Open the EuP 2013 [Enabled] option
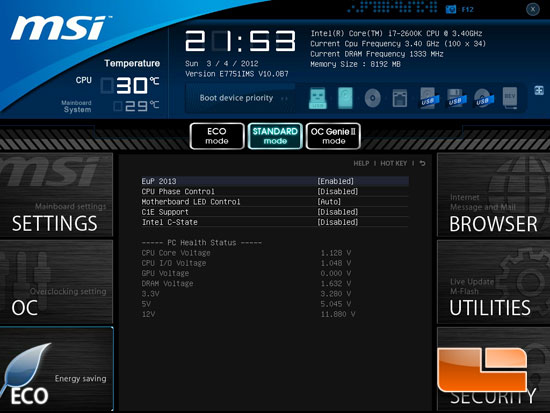The image size is (550, 413). (x=275, y=181)
